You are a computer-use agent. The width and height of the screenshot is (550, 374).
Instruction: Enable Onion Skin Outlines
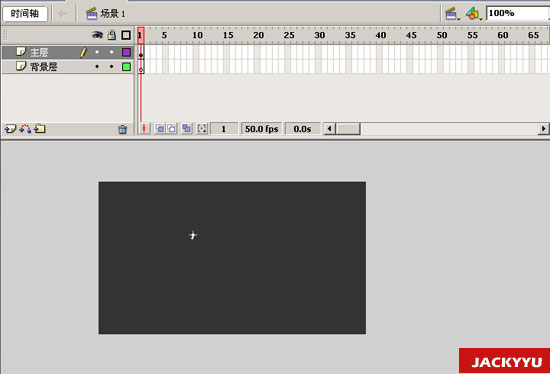point(172,129)
